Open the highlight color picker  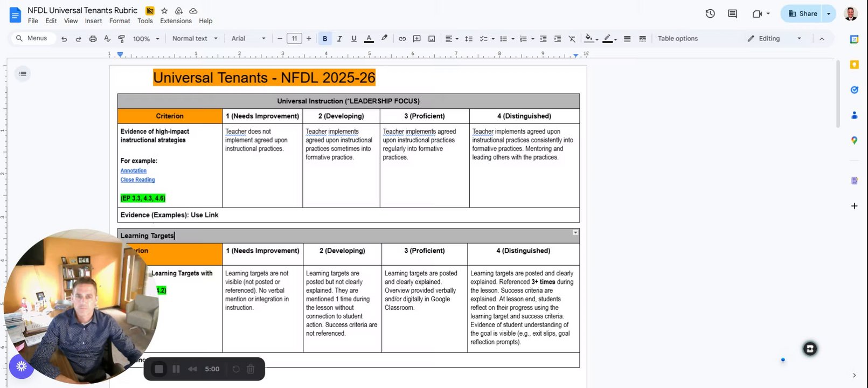384,38
